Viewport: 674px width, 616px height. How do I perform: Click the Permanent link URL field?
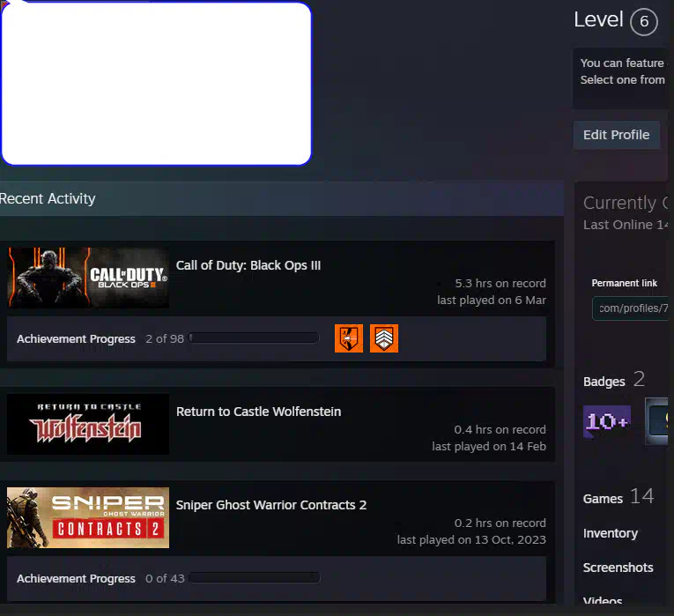[x=630, y=308]
